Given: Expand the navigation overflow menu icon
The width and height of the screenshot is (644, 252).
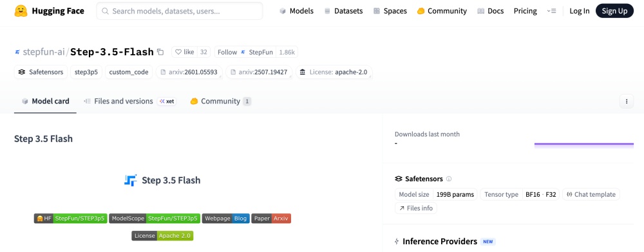Looking at the screenshot, I should click(x=552, y=11).
